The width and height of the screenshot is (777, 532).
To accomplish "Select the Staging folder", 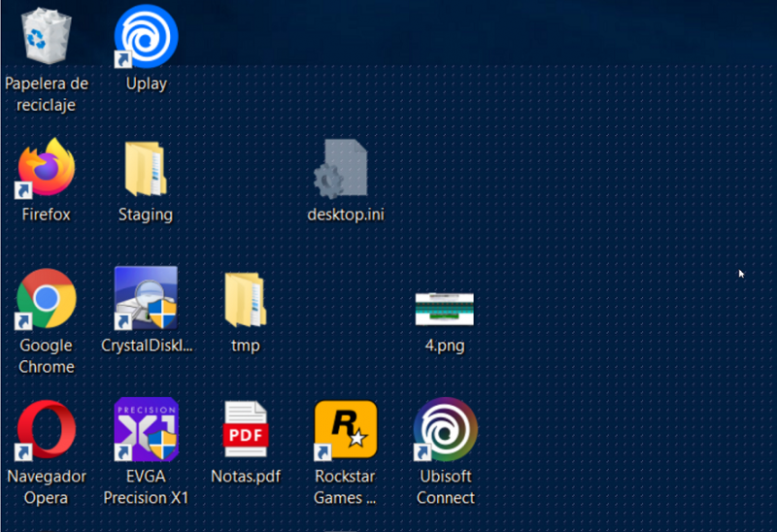I will [146, 169].
